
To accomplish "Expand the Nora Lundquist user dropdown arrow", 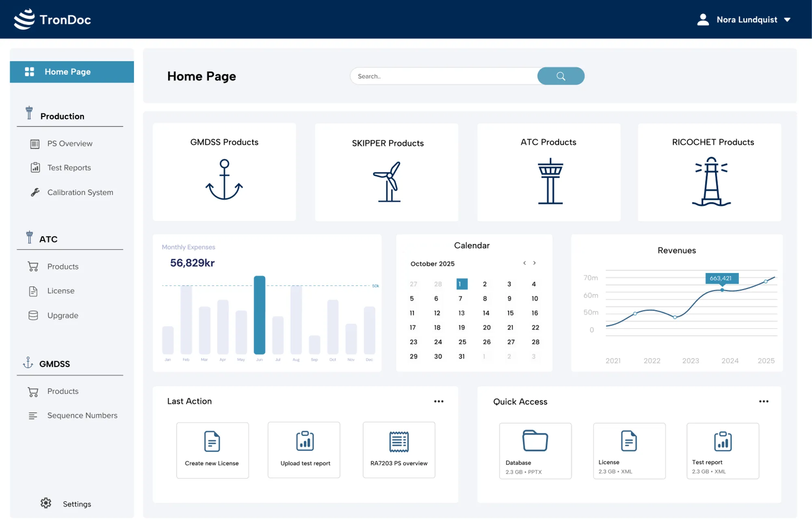I will pyautogui.click(x=787, y=19).
